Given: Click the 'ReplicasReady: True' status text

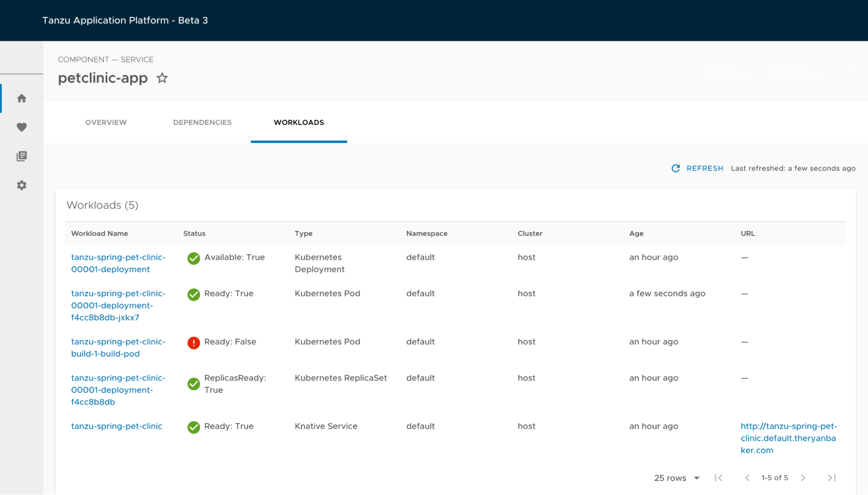Looking at the screenshot, I should coord(235,384).
